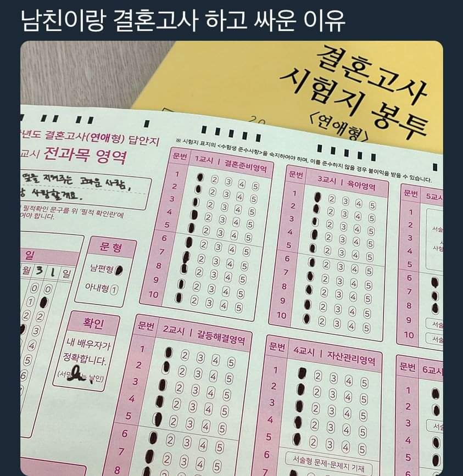Click the 문형 box header
The image size is (463, 476).
(111, 248)
